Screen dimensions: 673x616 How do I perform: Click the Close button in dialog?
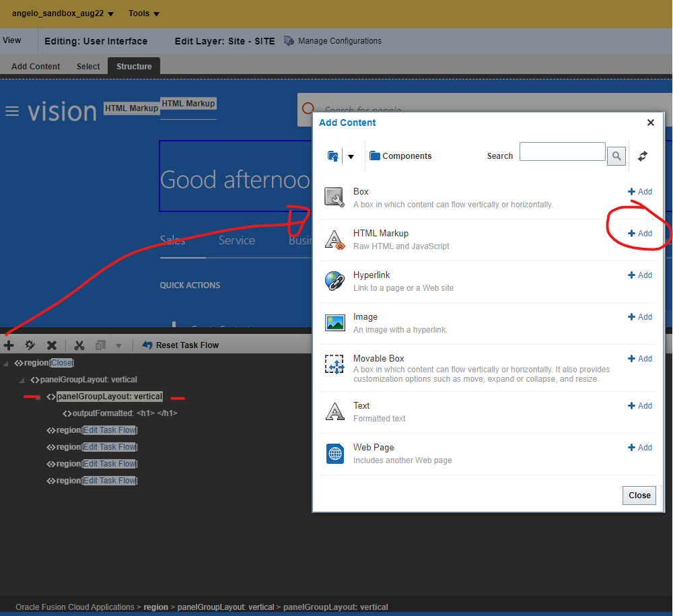coord(639,495)
